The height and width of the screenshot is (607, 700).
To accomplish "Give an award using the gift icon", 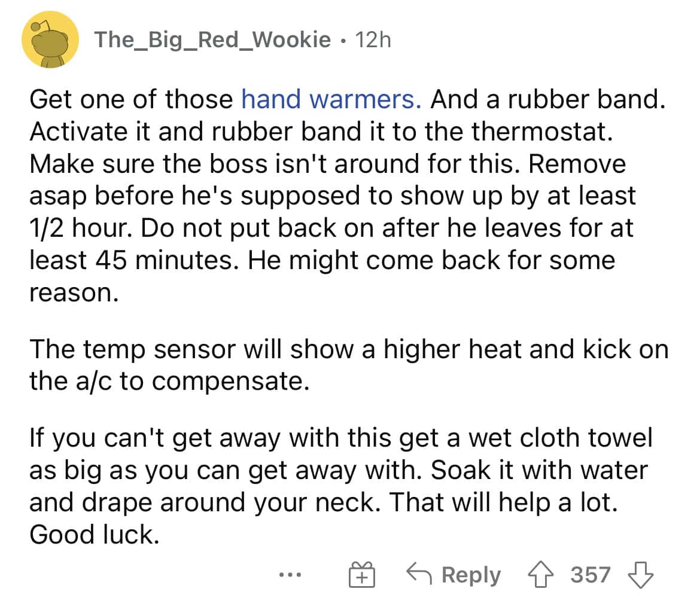I will point(361,575).
